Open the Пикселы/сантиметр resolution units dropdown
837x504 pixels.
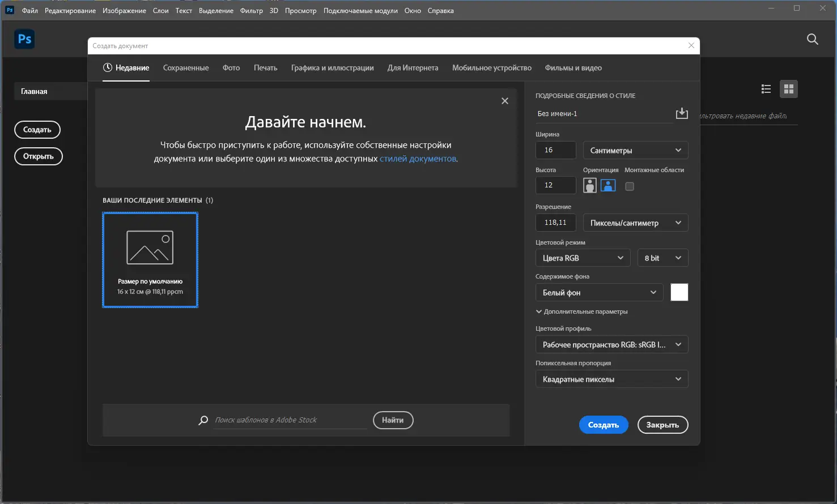click(x=635, y=223)
